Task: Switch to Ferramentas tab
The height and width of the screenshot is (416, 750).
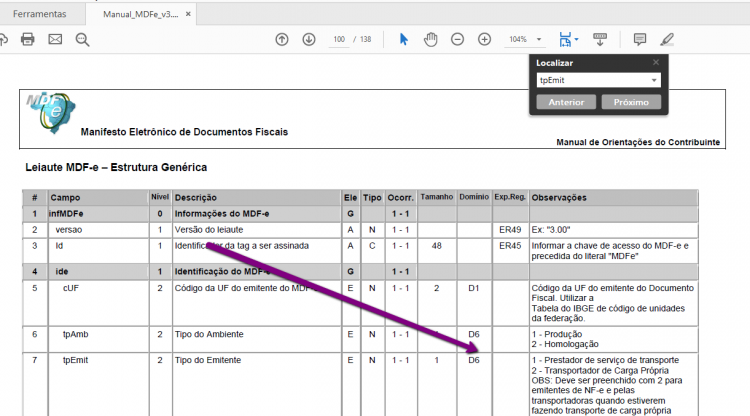Action: (40, 14)
